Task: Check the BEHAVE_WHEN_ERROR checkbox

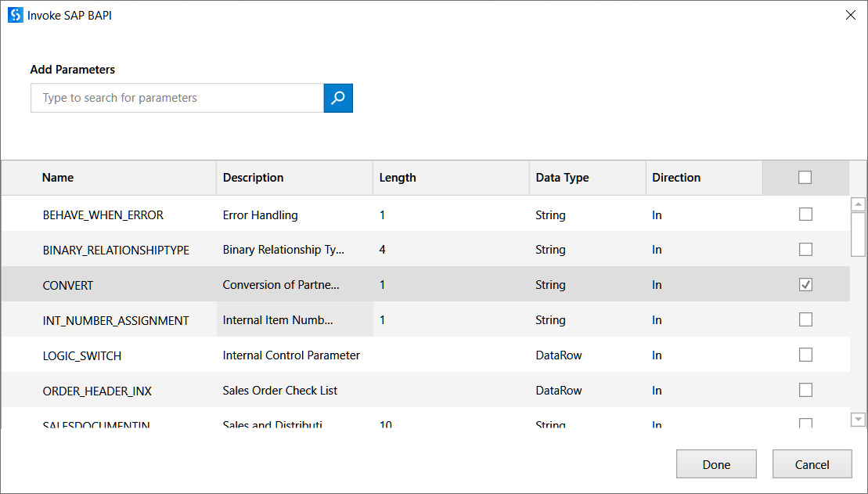Action: click(x=805, y=214)
